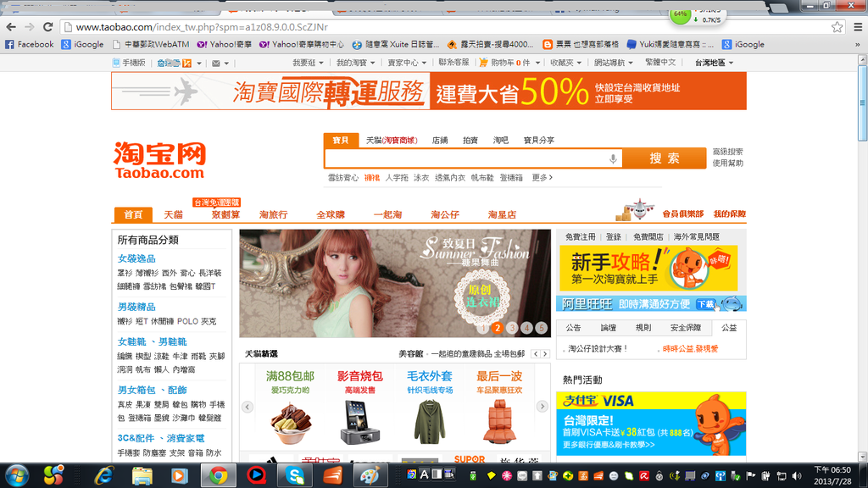
Task: Click the airplane icon beside 會員俱樂部
Action: click(635, 210)
